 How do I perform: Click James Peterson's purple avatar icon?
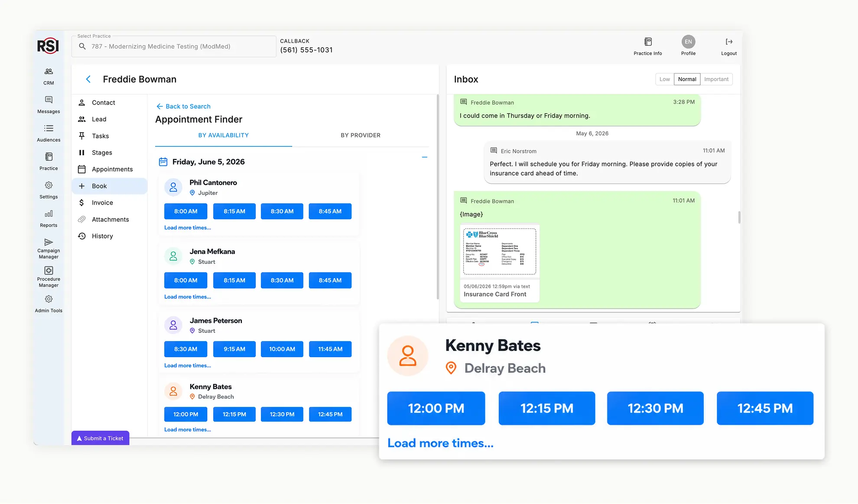coord(173,325)
